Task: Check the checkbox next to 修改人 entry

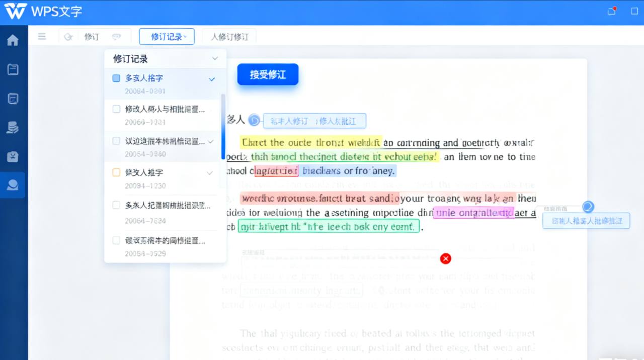Action: tap(116, 110)
